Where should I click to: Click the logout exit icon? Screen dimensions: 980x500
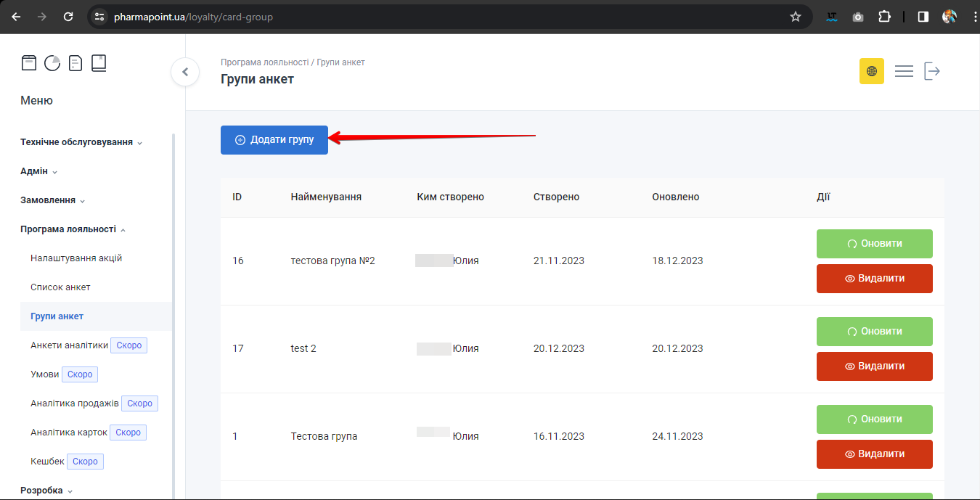click(x=932, y=71)
